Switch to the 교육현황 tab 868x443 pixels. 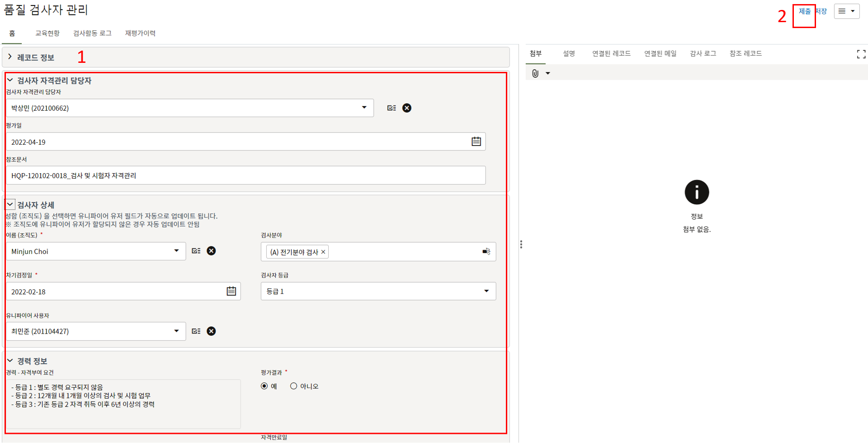point(47,33)
